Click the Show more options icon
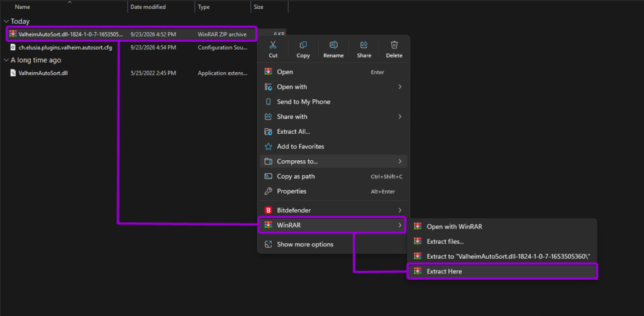 pos(268,244)
